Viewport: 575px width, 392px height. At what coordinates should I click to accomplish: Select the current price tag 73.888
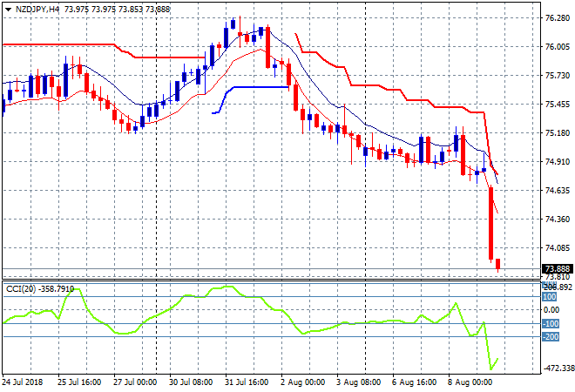pyautogui.click(x=555, y=268)
